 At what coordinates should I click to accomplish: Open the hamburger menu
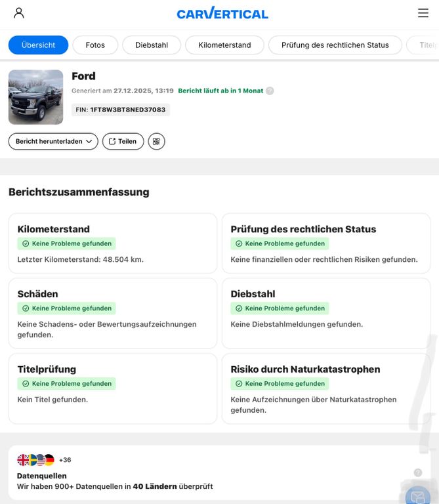pos(423,13)
